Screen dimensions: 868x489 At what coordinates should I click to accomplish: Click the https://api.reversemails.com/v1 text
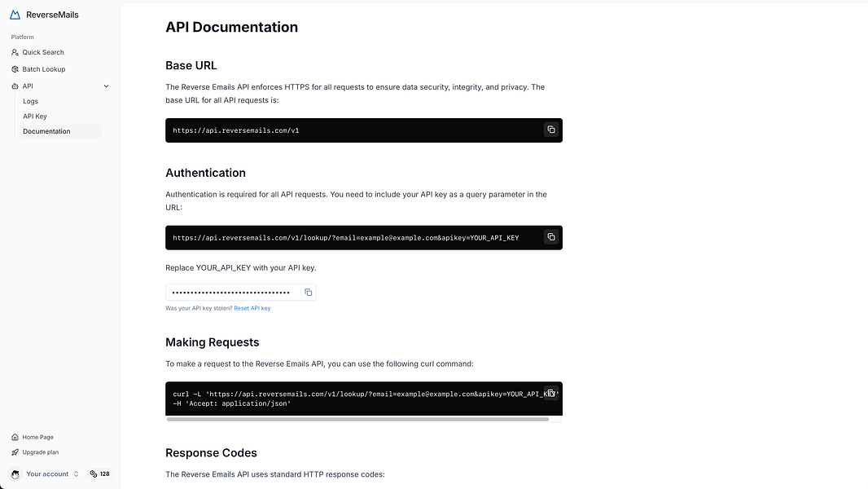[x=236, y=130]
